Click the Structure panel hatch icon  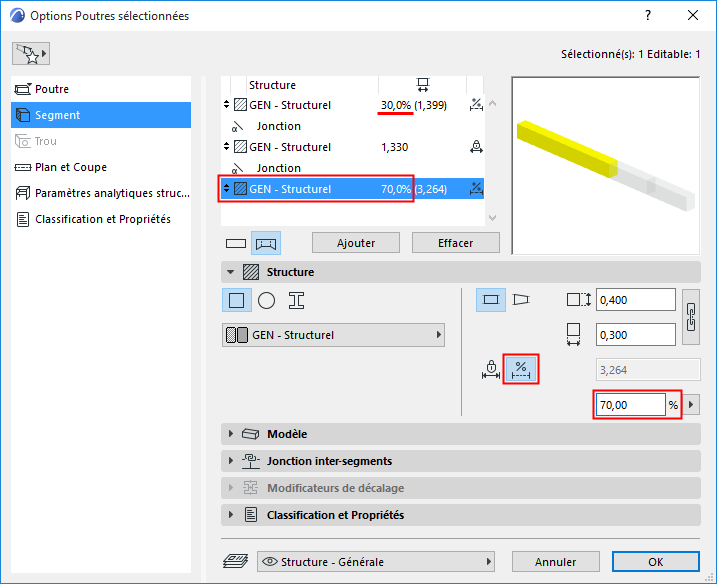(x=251, y=272)
